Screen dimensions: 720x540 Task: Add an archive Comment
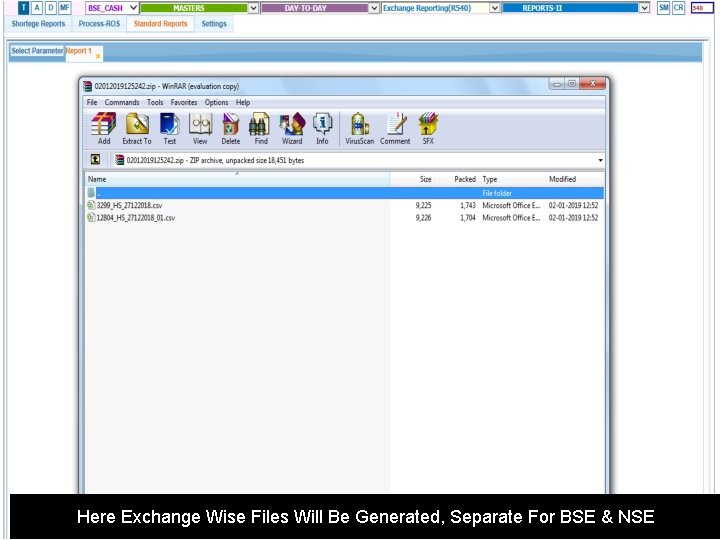395,129
